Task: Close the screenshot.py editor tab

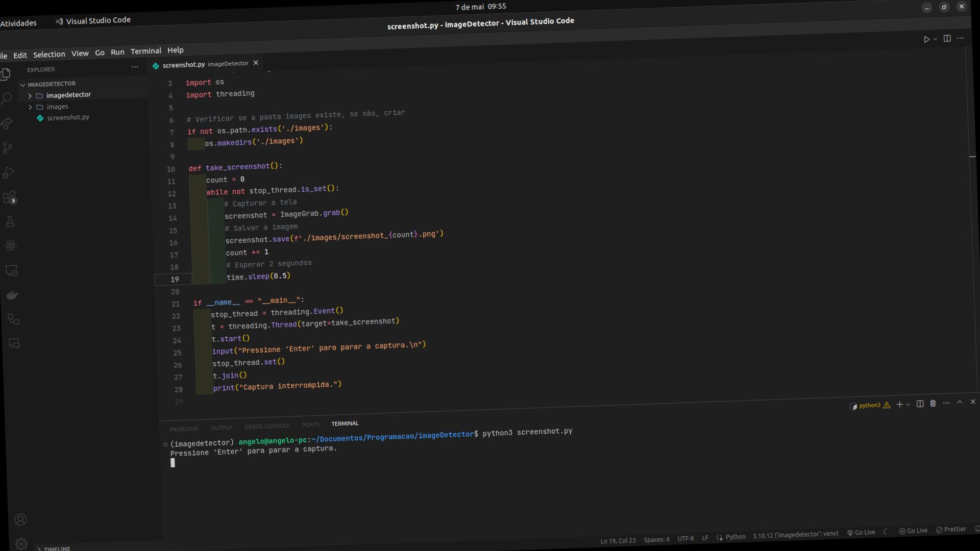Action: [x=256, y=63]
